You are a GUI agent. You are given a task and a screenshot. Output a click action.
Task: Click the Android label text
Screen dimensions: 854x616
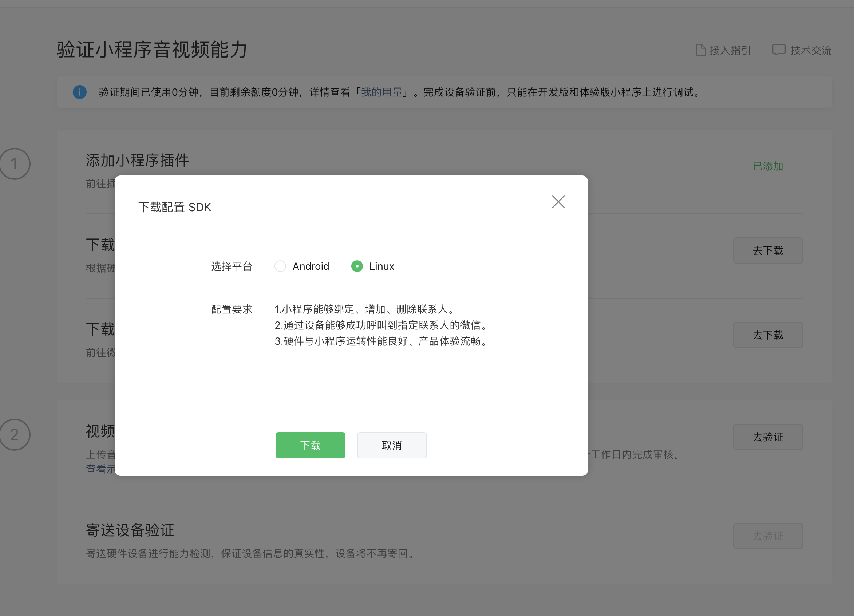(311, 266)
